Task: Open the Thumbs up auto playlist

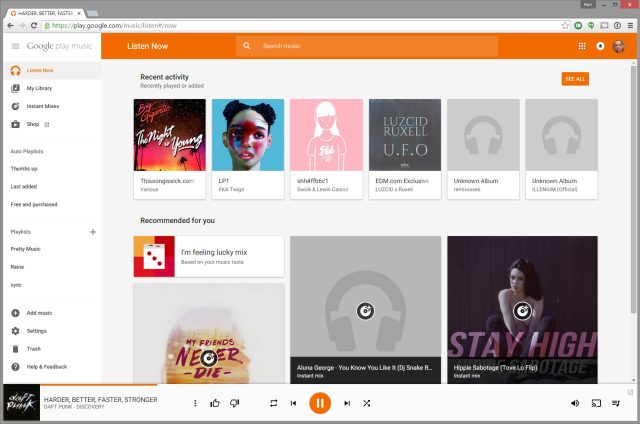Action: click(x=24, y=169)
